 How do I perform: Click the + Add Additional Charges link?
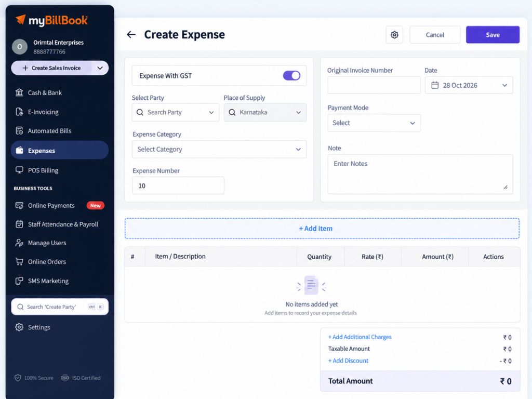point(360,337)
